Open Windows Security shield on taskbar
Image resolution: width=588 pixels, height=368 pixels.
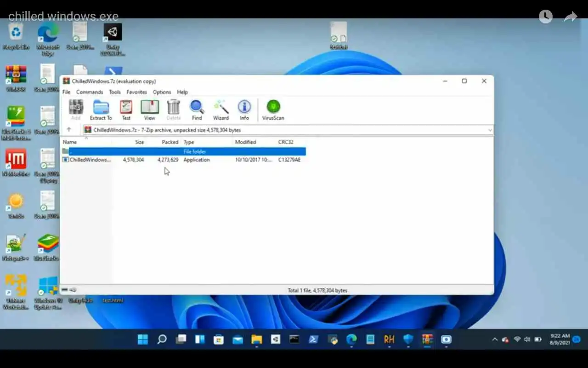point(408,339)
